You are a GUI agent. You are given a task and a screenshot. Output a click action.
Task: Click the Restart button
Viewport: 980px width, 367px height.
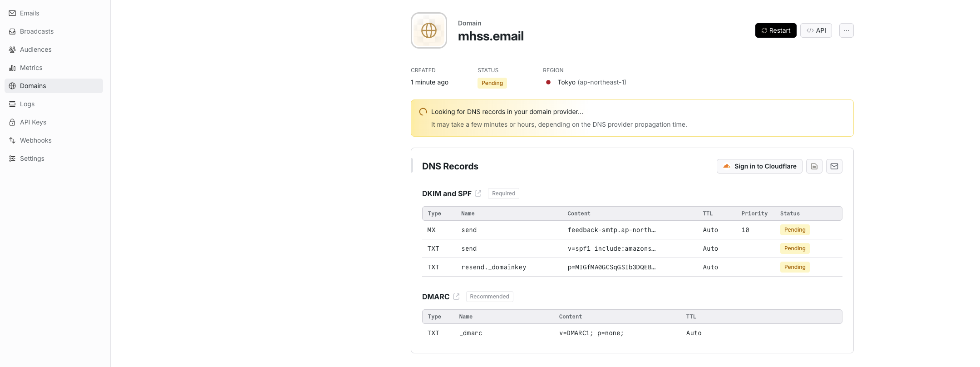click(x=775, y=30)
